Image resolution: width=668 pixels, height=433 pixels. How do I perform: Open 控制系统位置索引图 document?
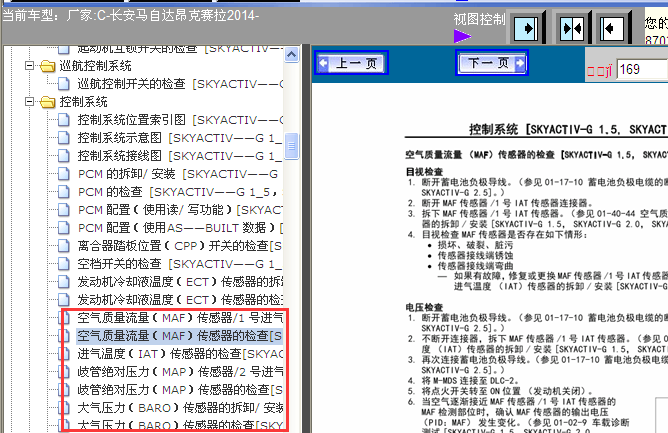click(180, 120)
